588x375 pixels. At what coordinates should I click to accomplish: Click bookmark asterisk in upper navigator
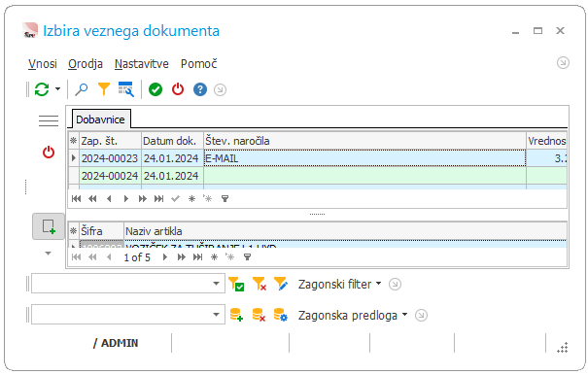[x=191, y=199]
